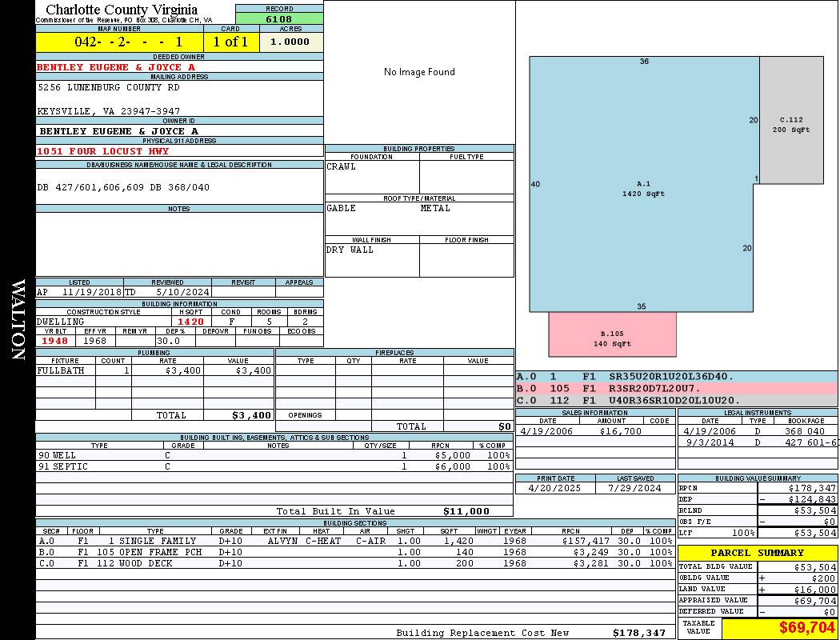Click the "1 of 1" card indicator
840x640 pixels.
click(230, 42)
